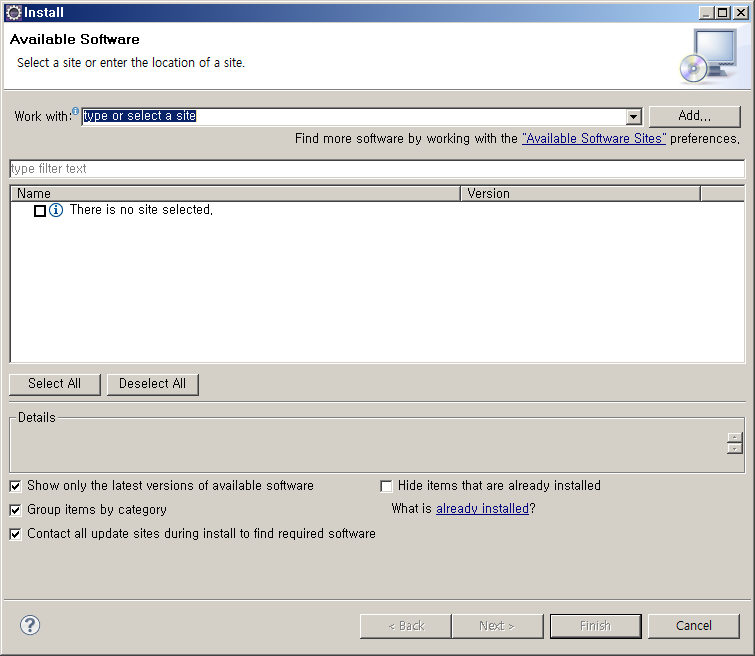Click the Select All button
The width and height of the screenshot is (755, 656).
click(x=54, y=384)
